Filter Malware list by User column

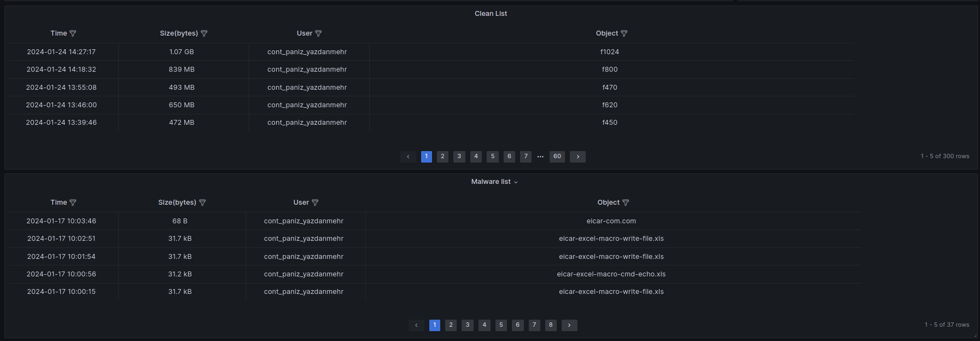[315, 203]
